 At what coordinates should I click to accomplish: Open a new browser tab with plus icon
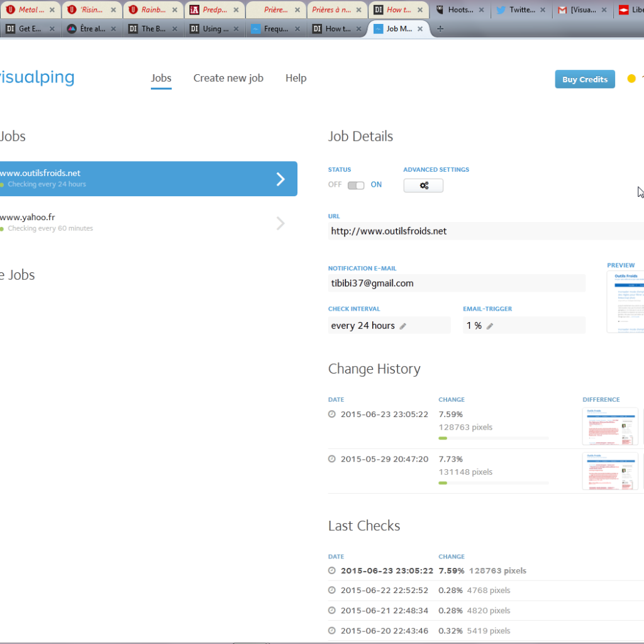440,29
